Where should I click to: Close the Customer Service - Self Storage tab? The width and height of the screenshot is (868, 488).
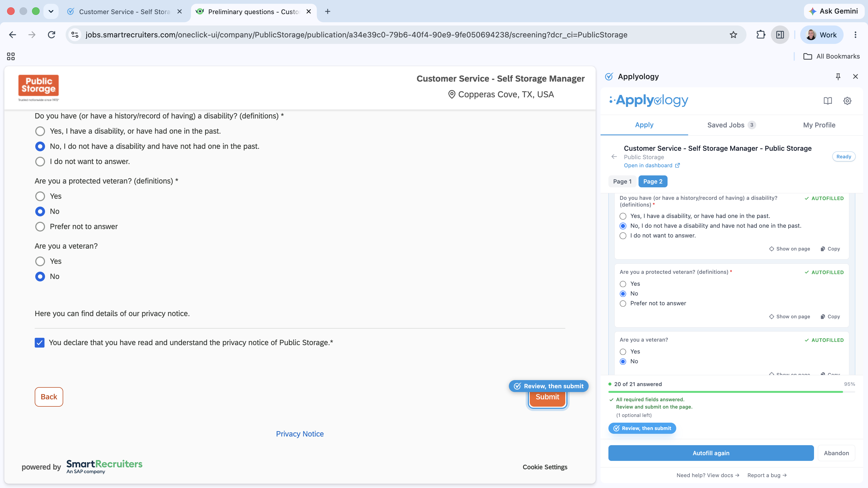180,11
